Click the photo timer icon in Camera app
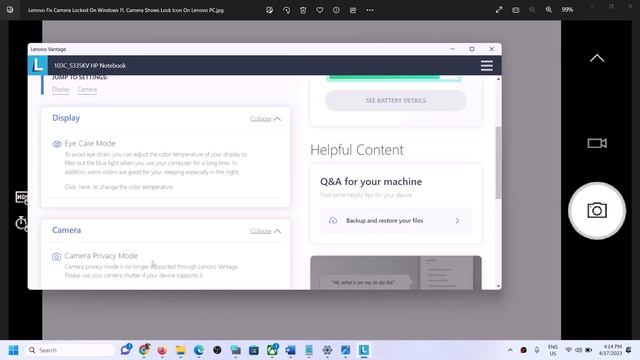The width and height of the screenshot is (640, 360). (21, 223)
